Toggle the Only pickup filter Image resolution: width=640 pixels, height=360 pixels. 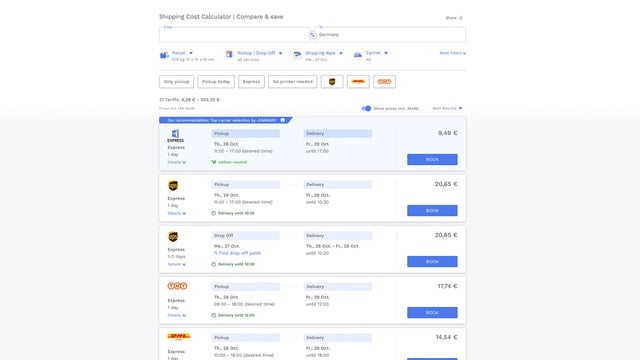(176, 82)
